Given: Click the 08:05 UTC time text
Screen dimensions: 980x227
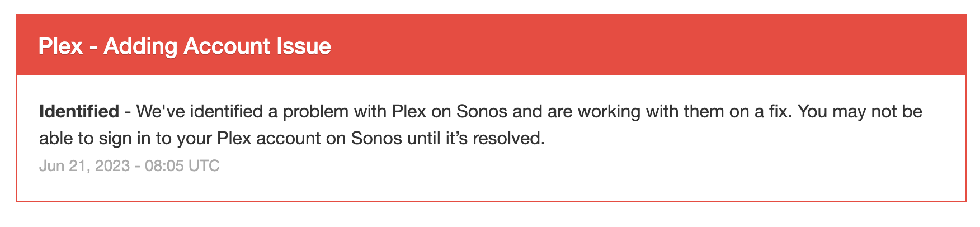Looking at the screenshot, I should [x=182, y=165].
